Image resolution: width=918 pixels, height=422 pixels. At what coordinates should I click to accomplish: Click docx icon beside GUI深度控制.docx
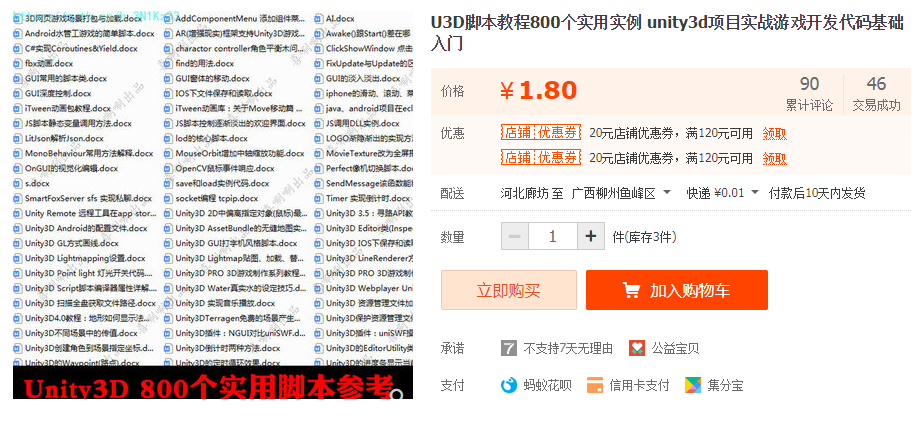[x=18, y=93]
